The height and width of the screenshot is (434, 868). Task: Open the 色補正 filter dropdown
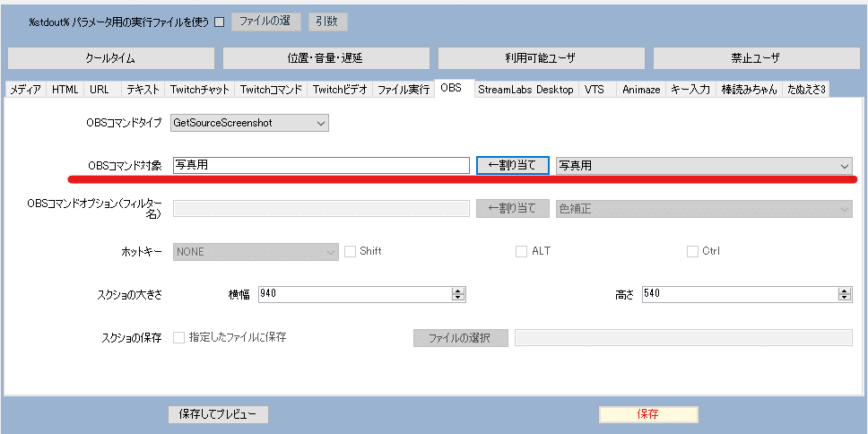pyautogui.click(x=704, y=209)
